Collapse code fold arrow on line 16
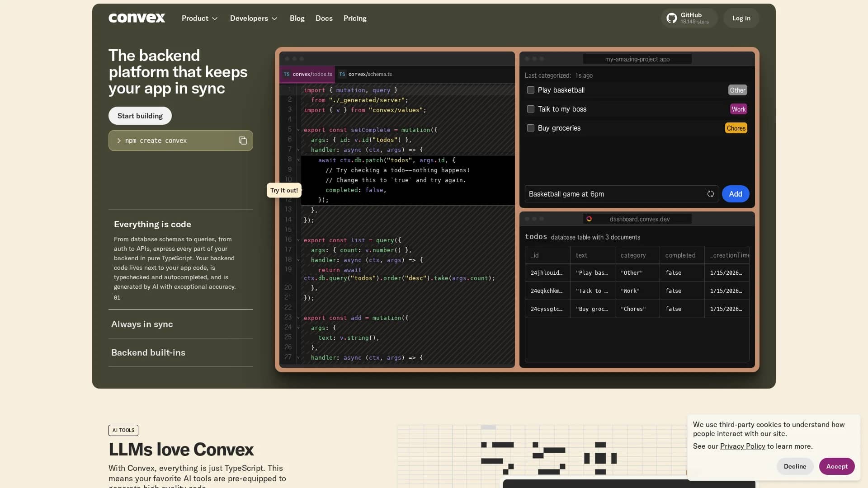The height and width of the screenshot is (488, 868). click(x=298, y=240)
